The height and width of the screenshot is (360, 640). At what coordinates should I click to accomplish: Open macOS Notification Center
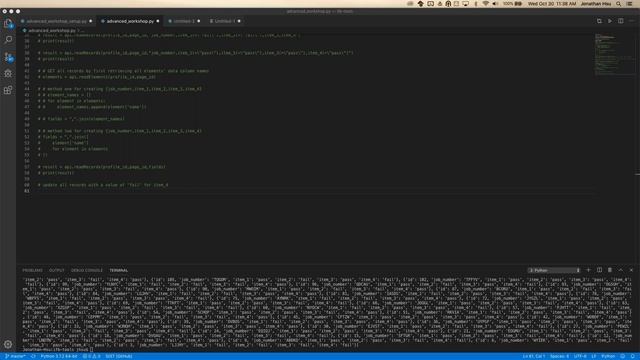(630, 4)
